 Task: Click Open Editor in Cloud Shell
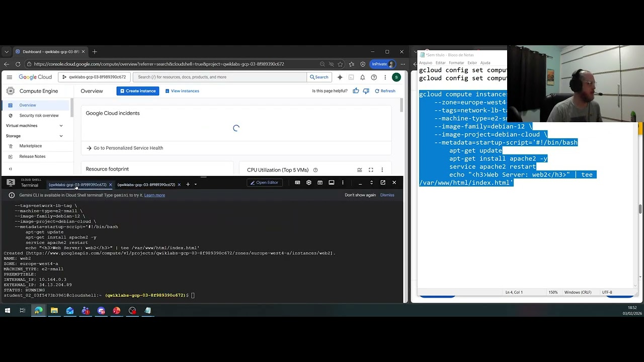pyautogui.click(x=264, y=183)
